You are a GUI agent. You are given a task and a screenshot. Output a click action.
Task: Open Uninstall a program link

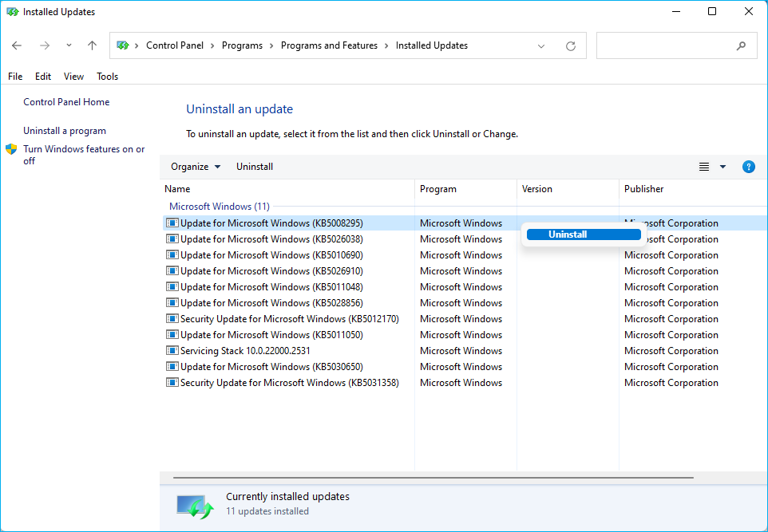[x=64, y=130]
